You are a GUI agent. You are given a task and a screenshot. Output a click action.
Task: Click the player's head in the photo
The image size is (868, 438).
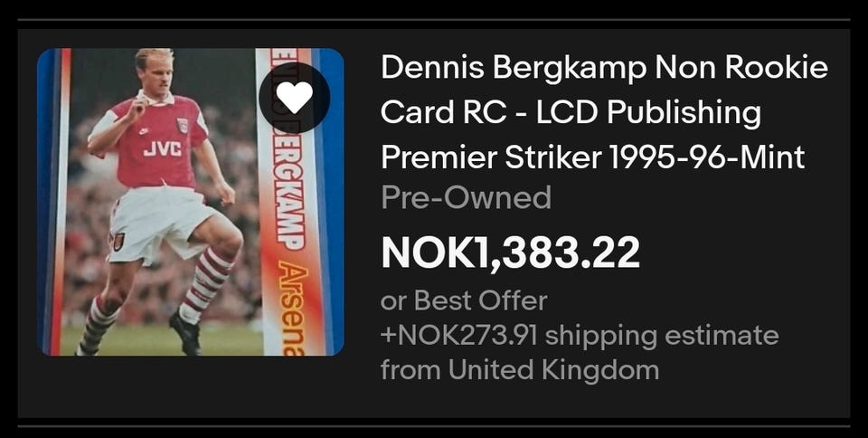[155, 69]
